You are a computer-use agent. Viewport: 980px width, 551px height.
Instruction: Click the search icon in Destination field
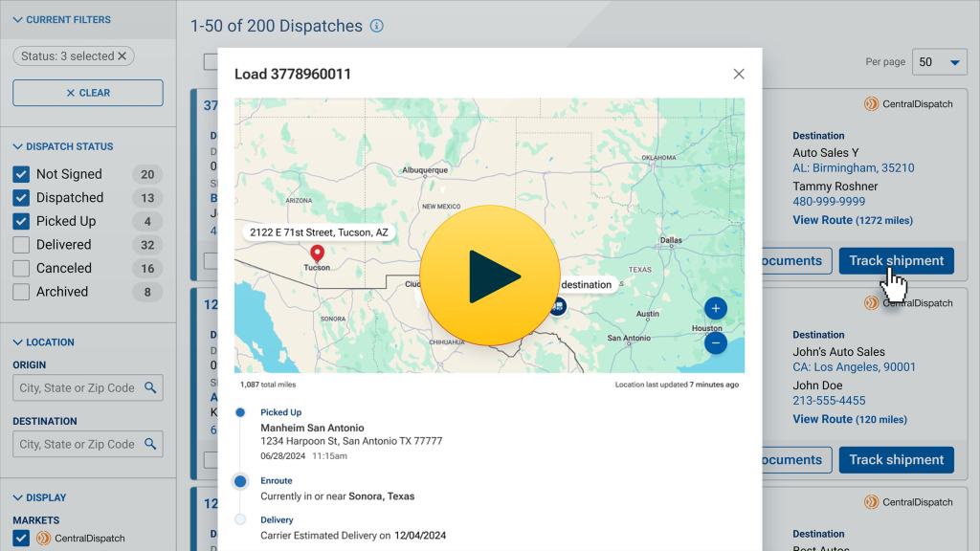(x=150, y=444)
